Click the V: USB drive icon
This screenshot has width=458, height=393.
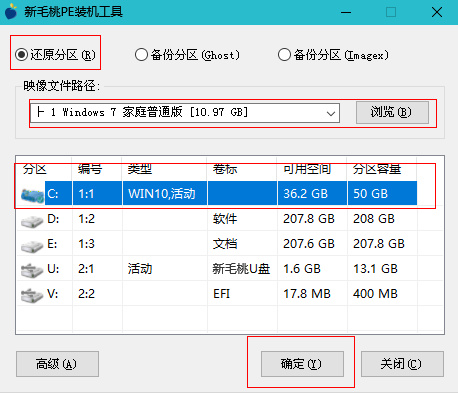[32, 295]
